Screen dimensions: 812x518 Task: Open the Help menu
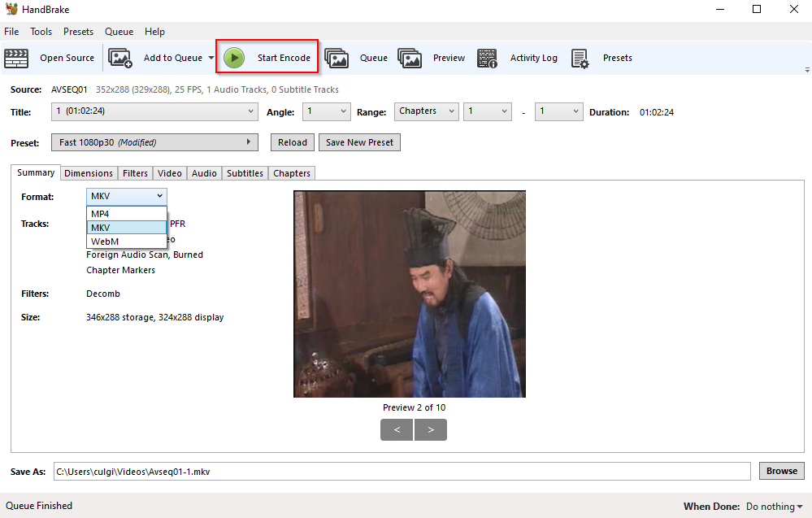[x=154, y=32]
